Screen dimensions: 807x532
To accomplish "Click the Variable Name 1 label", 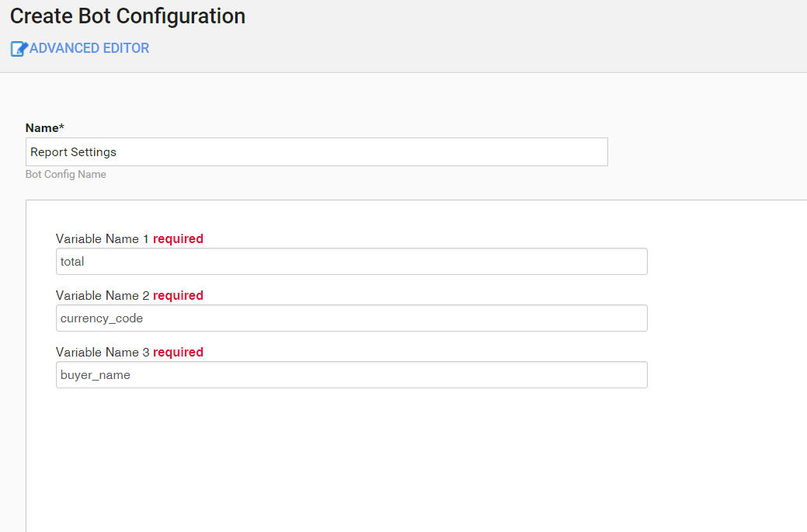I will [103, 238].
